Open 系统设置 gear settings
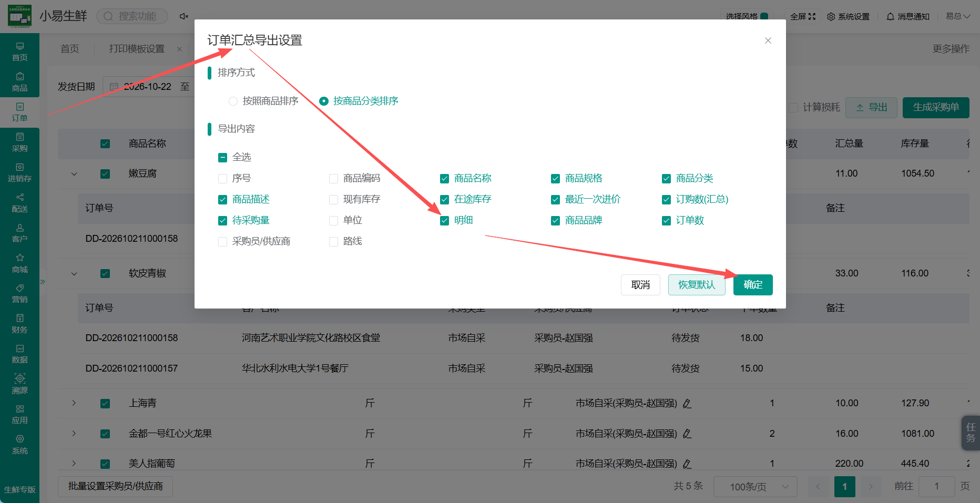 click(848, 17)
